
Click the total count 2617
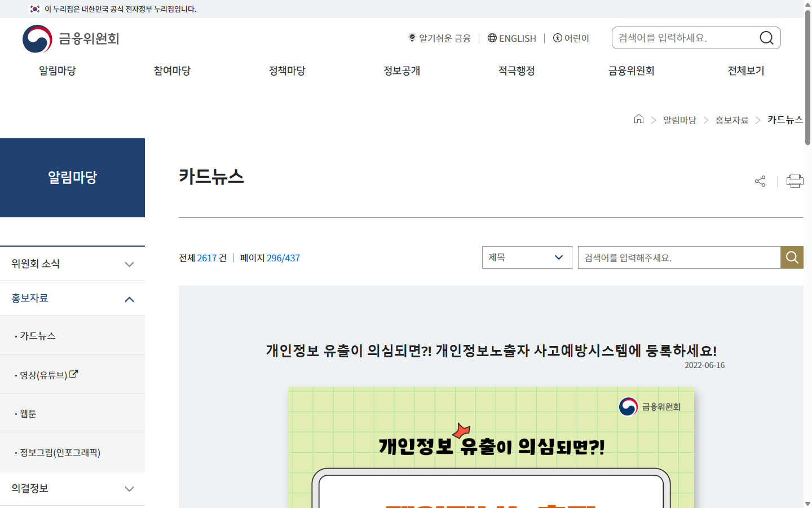(x=207, y=258)
